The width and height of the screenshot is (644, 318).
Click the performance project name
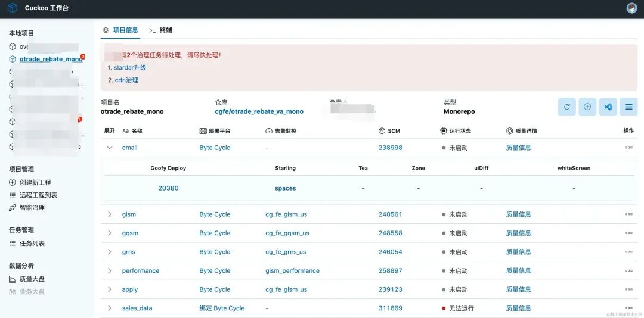[141, 271]
